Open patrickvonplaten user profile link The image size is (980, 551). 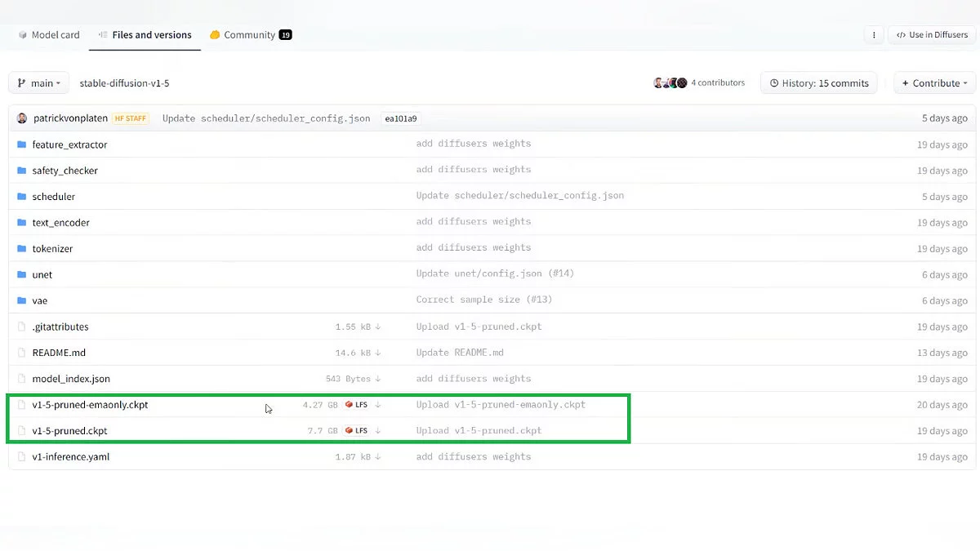[70, 118]
